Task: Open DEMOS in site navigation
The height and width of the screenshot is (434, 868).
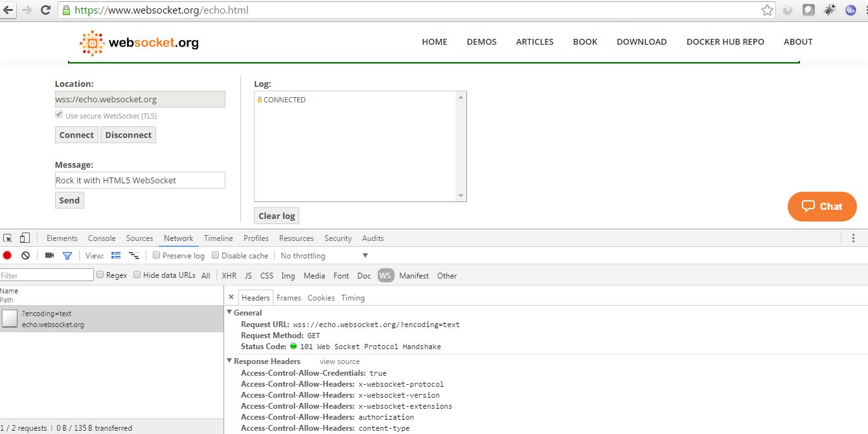Action: (482, 41)
